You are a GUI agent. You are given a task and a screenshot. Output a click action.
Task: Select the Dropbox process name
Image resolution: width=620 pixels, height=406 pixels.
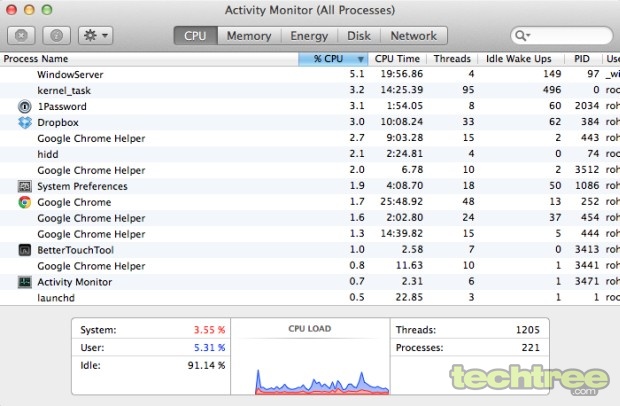point(58,123)
